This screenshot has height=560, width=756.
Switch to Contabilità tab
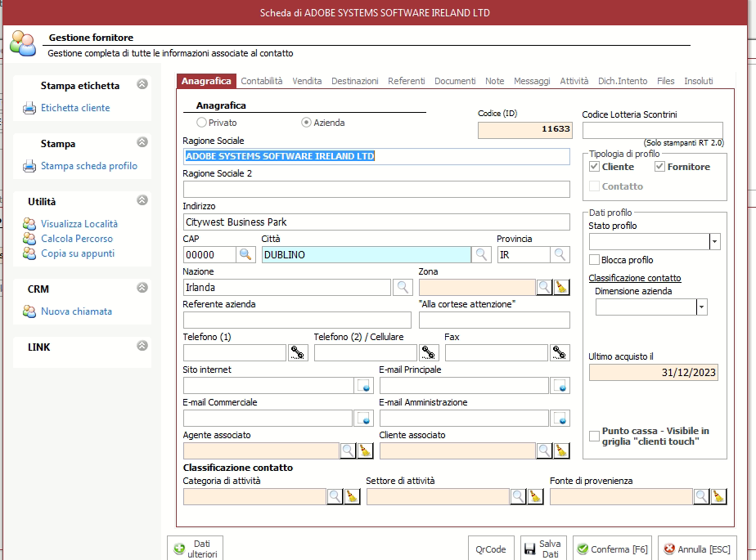[x=262, y=81]
